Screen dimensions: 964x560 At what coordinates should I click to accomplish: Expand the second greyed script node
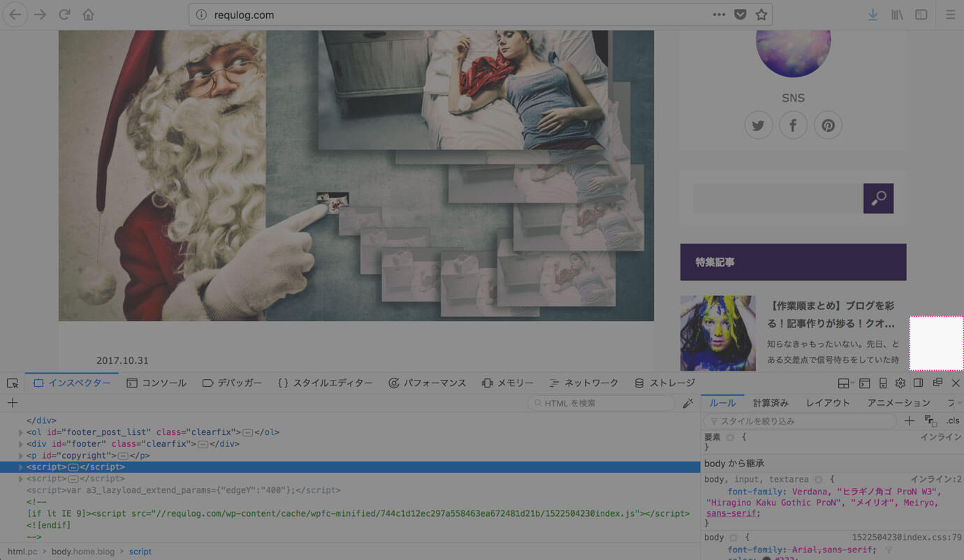[21, 479]
